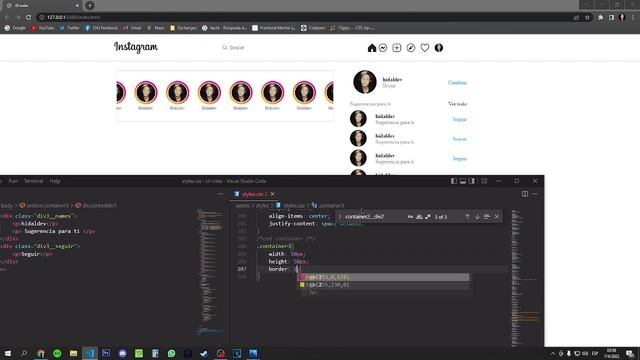Toggle Use Regular Expression in find widget
The image size is (640, 360).
click(428, 217)
